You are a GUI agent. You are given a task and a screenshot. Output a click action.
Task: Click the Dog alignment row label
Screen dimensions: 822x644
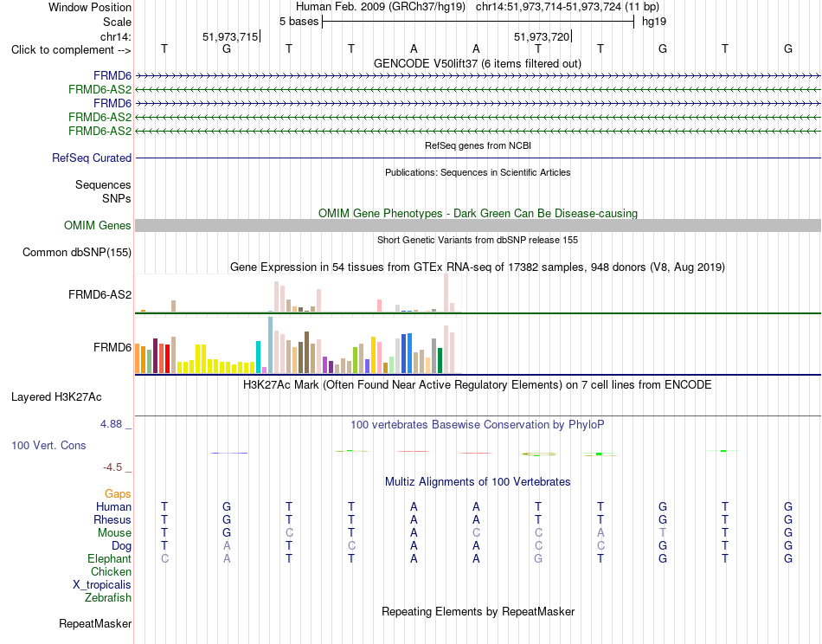tap(121, 546)
